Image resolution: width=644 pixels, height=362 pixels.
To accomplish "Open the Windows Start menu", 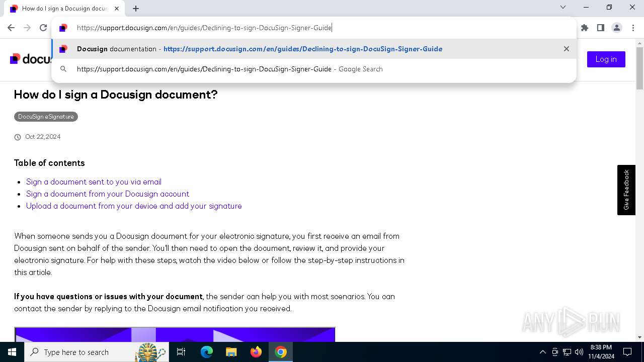I will [x=12, y=352].
